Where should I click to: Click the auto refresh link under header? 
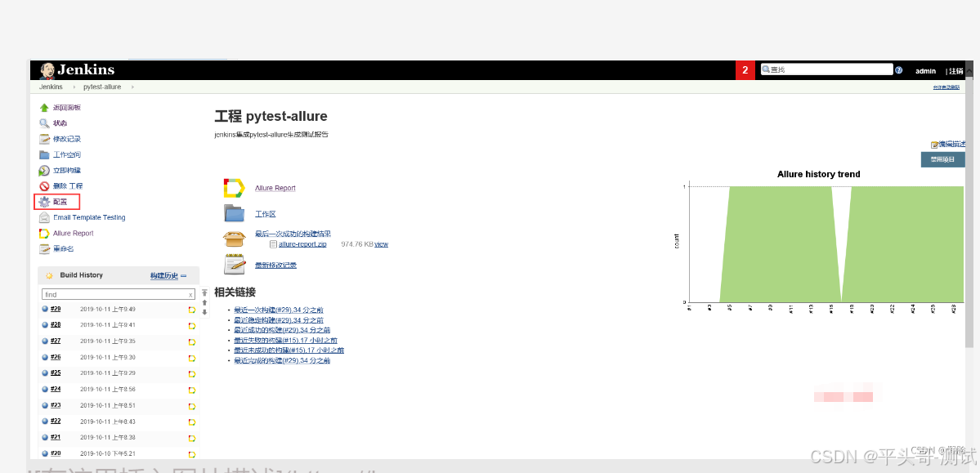coord(946,87)
